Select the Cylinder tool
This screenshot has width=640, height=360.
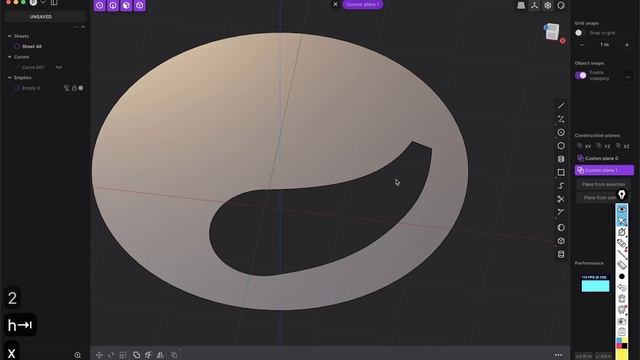pyautogui.click(x=561, y=254)
